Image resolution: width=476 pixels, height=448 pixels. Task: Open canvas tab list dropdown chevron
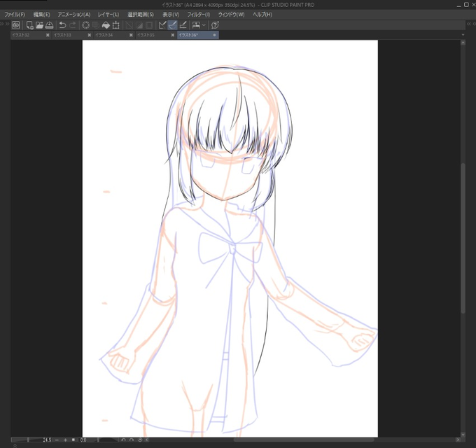pos(463,35)
